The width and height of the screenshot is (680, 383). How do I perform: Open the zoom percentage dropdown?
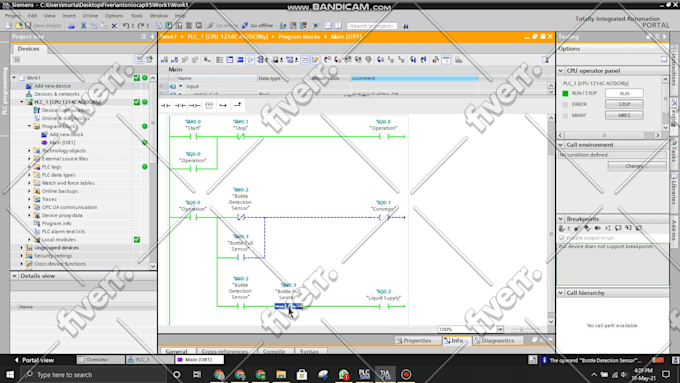[x=500, y=329]
